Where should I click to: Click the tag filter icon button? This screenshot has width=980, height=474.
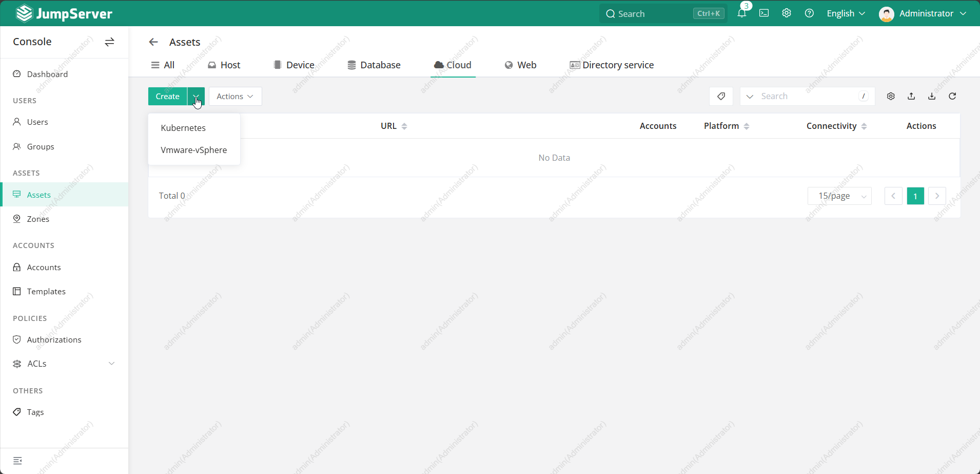(721, 96)
